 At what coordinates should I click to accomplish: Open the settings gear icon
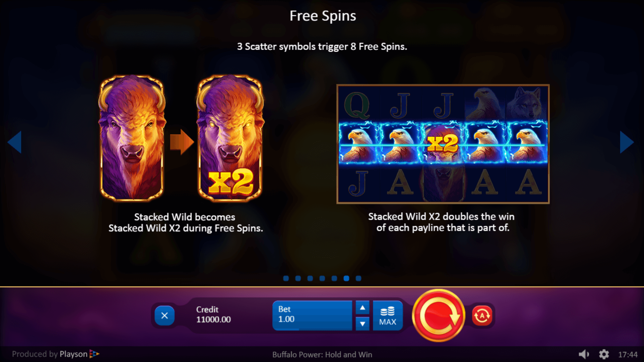click(604, 354)
